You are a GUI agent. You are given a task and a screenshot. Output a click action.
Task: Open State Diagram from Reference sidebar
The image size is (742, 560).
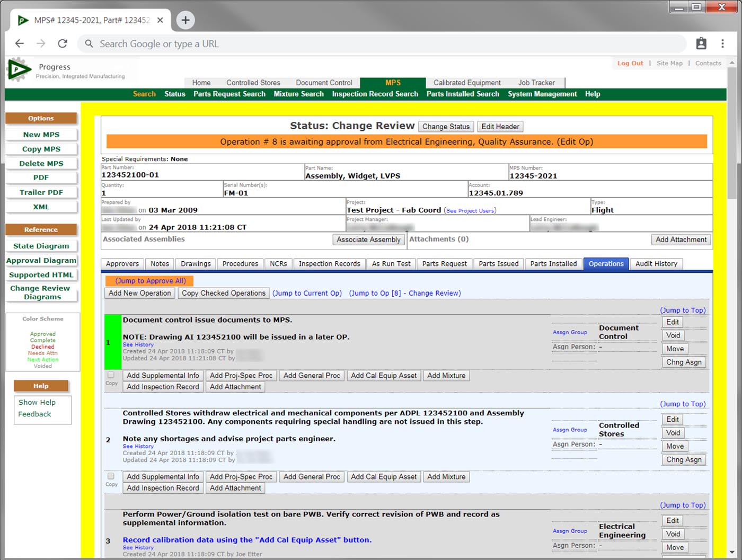point(41,246)
